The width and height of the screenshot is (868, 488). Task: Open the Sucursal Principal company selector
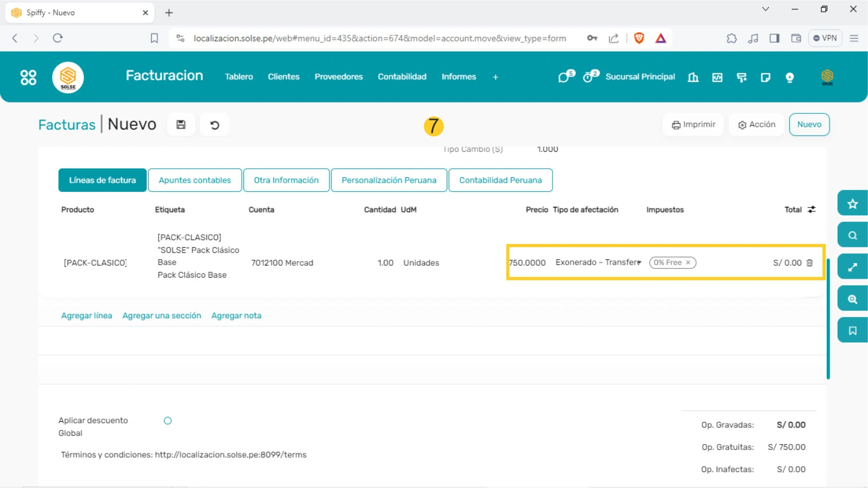pyautogui.click(x=640, y=77)
